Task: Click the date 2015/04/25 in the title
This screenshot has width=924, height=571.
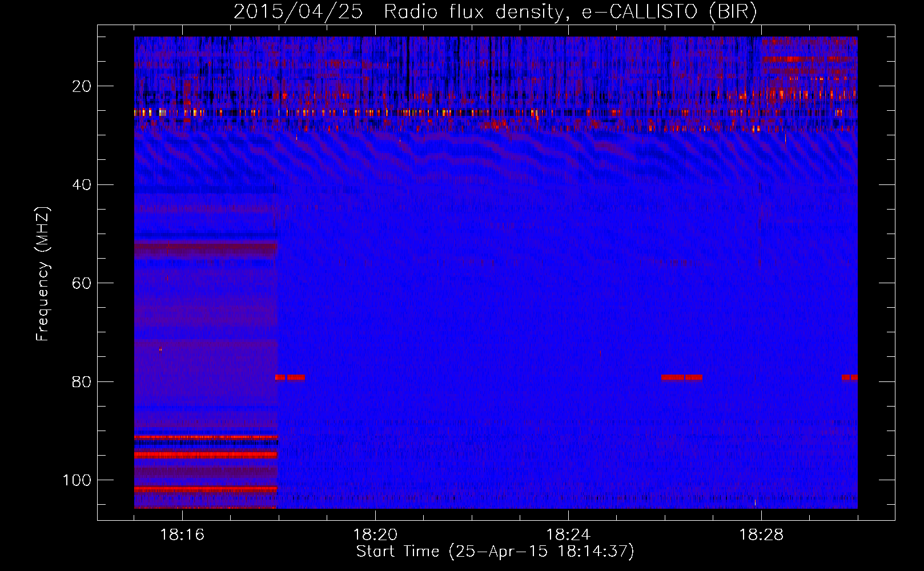Action: tap(298, 12)
